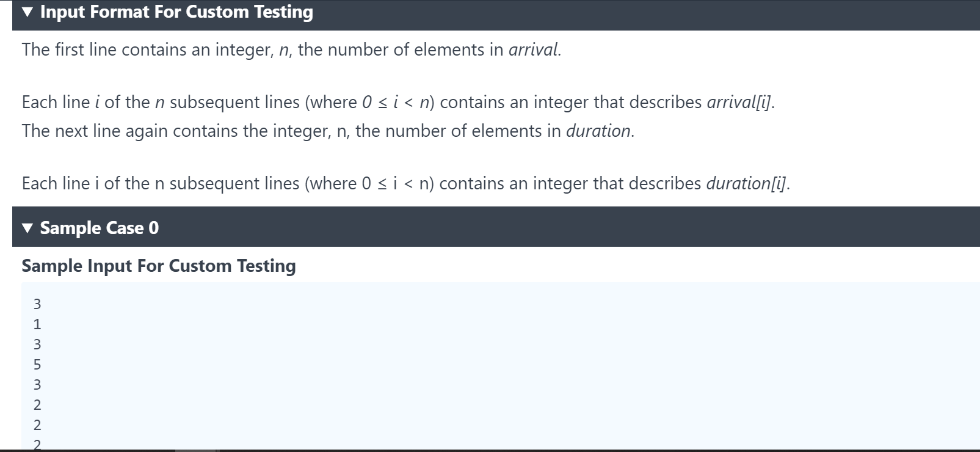This screenshot has height=452, width=980.
Task: Click the words 'subsequent lines' in the arrival[i] sentence
Action: click(x=234, y=102)
